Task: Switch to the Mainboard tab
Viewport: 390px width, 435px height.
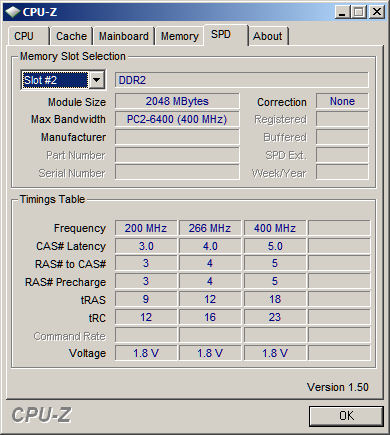Action: point(124,36)
